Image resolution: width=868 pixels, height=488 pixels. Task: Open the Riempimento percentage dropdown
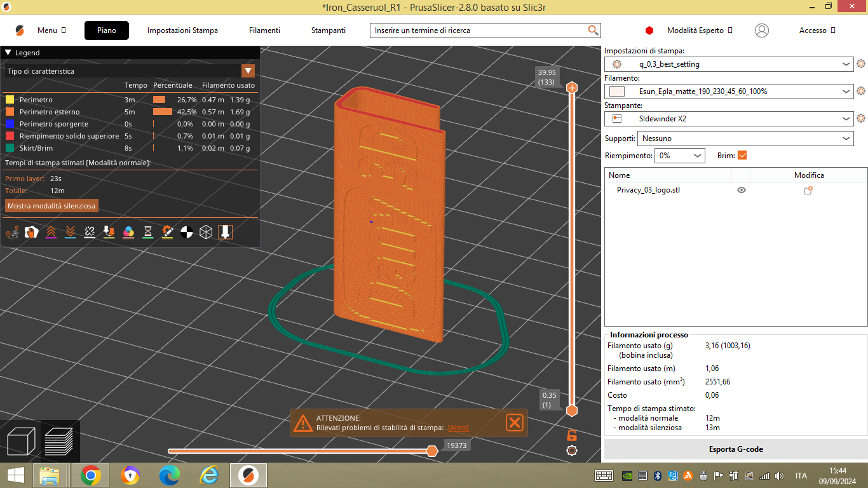(681, 155)
